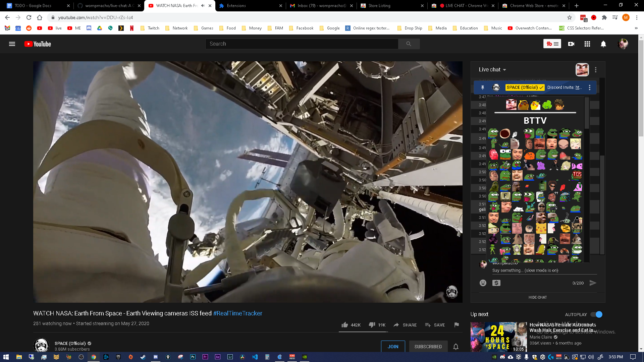The width and height of the screenshot is (644, 362).
Task: Open YouTube notifications bell
Action: (603, 44)
